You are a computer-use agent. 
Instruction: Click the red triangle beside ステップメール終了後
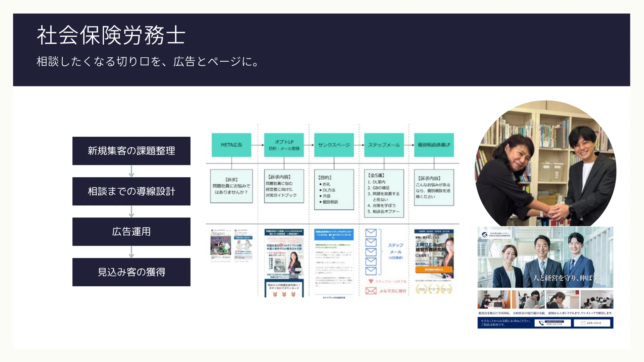click(371, 281)
